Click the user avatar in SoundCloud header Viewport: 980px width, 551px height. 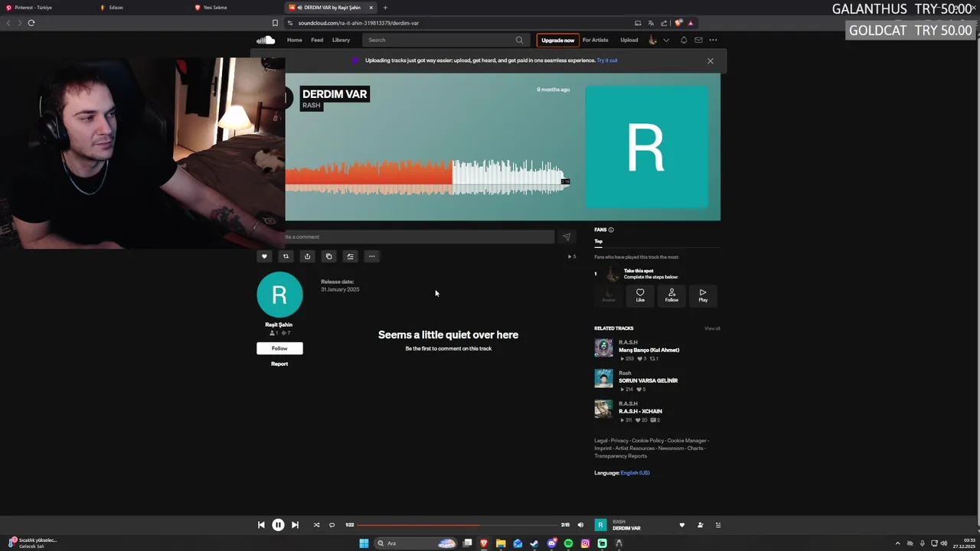[652, 40]
